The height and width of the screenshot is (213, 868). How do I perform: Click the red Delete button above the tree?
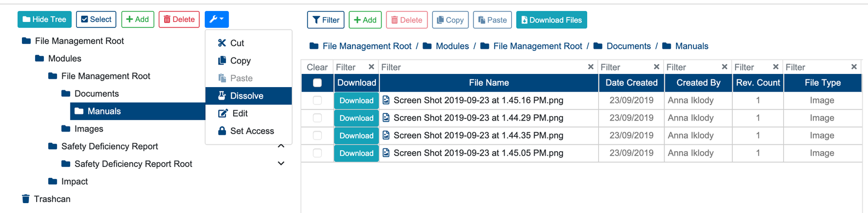coord(179,19)
